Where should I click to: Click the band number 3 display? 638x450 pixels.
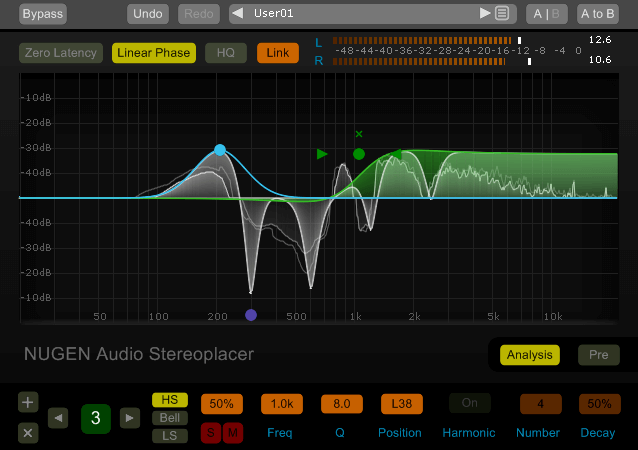pyautogui.click(x=96, y=418)
